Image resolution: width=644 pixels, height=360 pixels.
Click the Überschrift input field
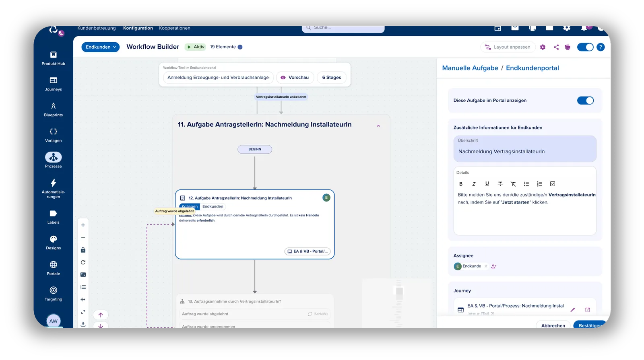point(525,149)
